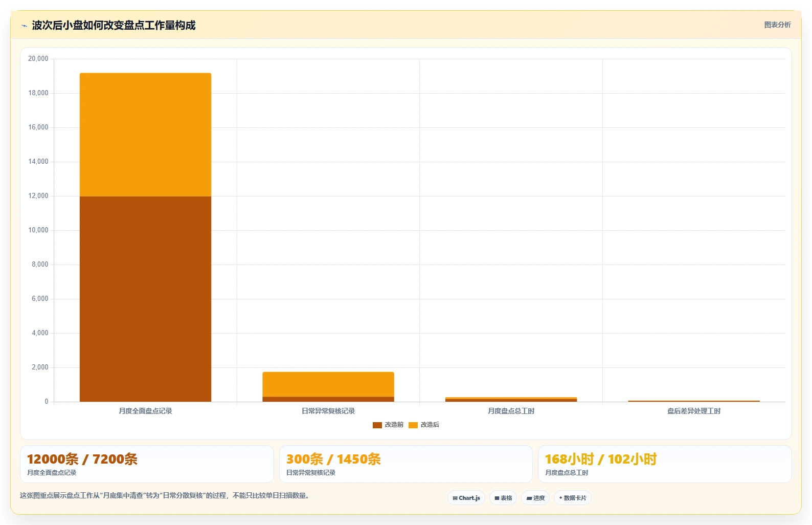Click the dark base segment of 日常异常复核记录 bar
This screenshot has height=525, width=812.
(328, 399)
